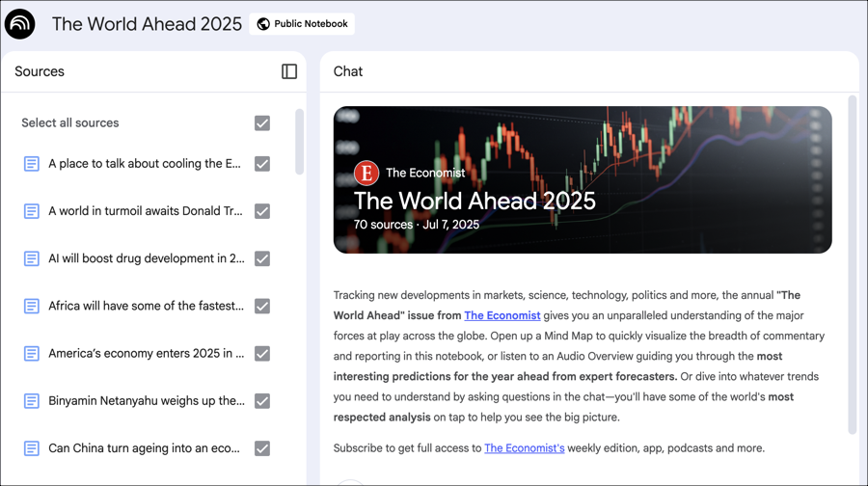The image size is (868, 486).
Task: Click document icon for America's economy source
Action: pyautogui.click(x=32, y=354)
